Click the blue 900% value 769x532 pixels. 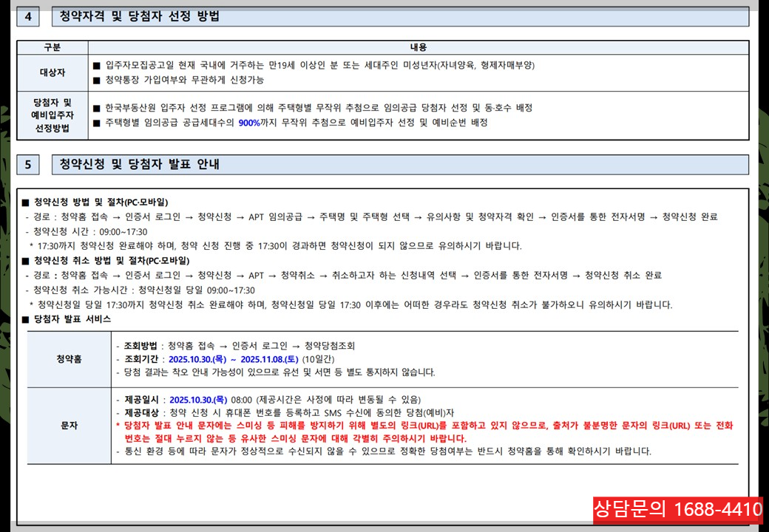[249, 123]
